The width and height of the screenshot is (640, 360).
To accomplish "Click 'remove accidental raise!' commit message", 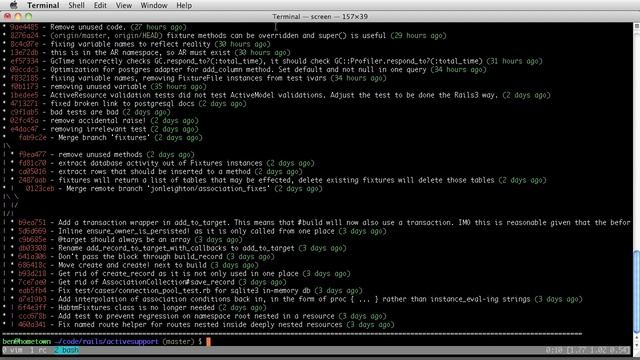I will [x=98, y=121].
